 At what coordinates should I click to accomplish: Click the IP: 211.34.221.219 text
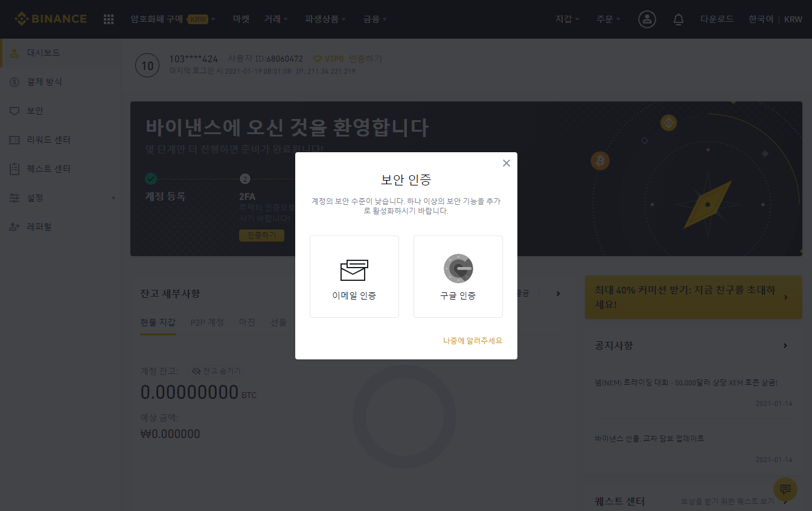click(x=325, y=71)
